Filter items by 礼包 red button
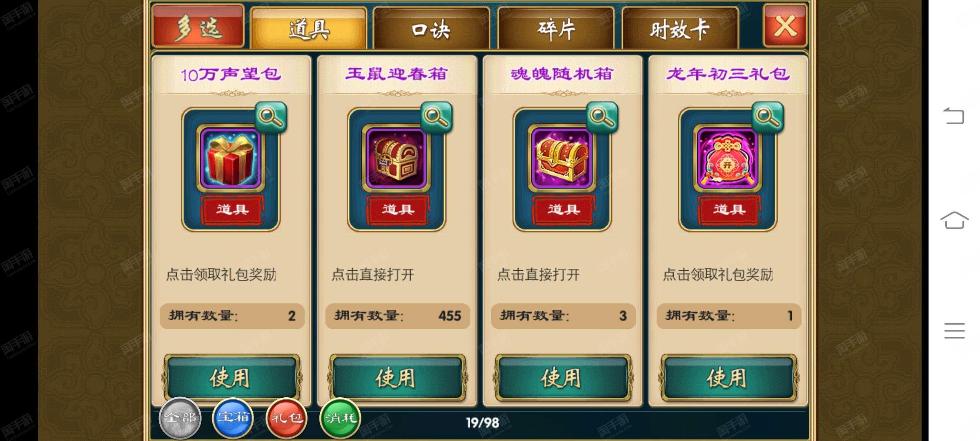Image resolution: width=980 pixels, height=441 pixels. pyautogui.click(x=287, y=418)
